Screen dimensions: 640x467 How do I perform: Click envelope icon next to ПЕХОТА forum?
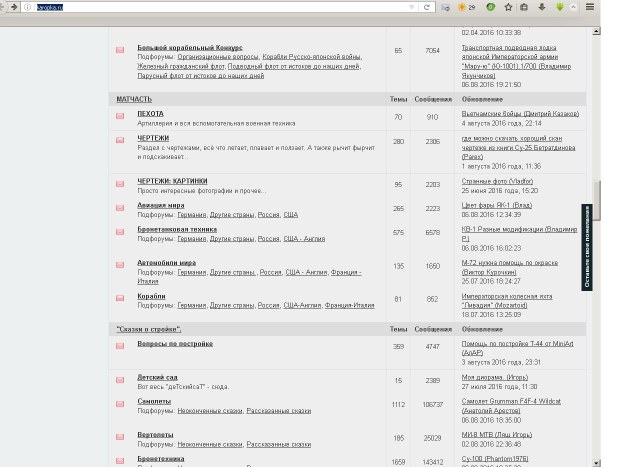pyautogui.click(x=120, y=116)
